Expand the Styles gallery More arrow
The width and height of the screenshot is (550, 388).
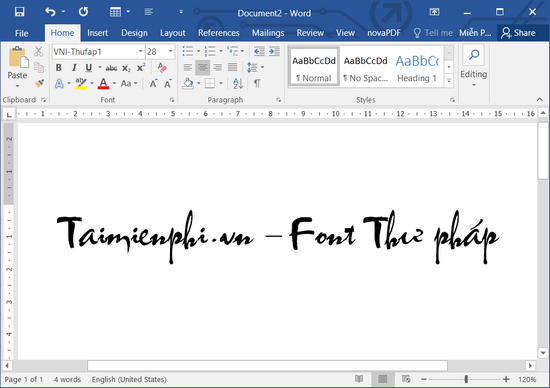point(449,81)
